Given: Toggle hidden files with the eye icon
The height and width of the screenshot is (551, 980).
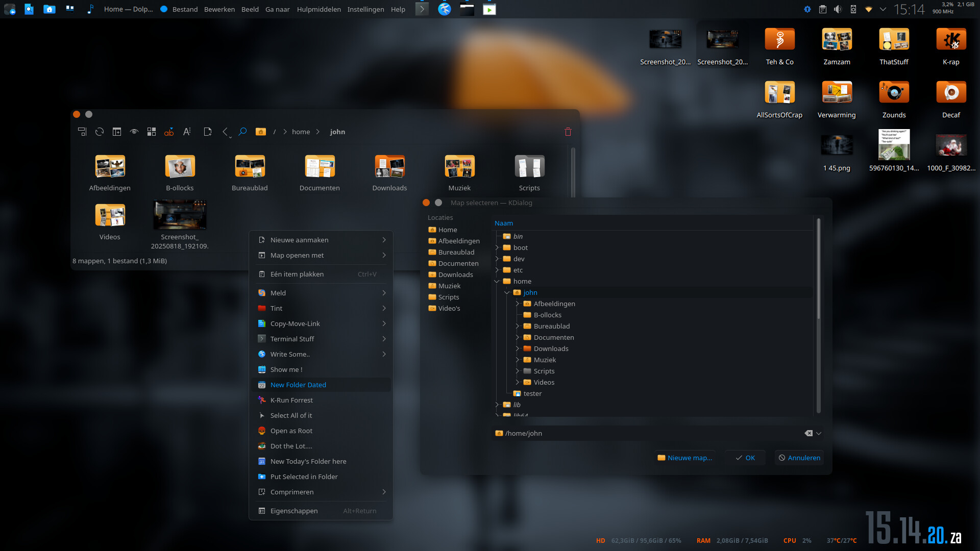Looking at the screenshot, I should [x=134, y=132].
